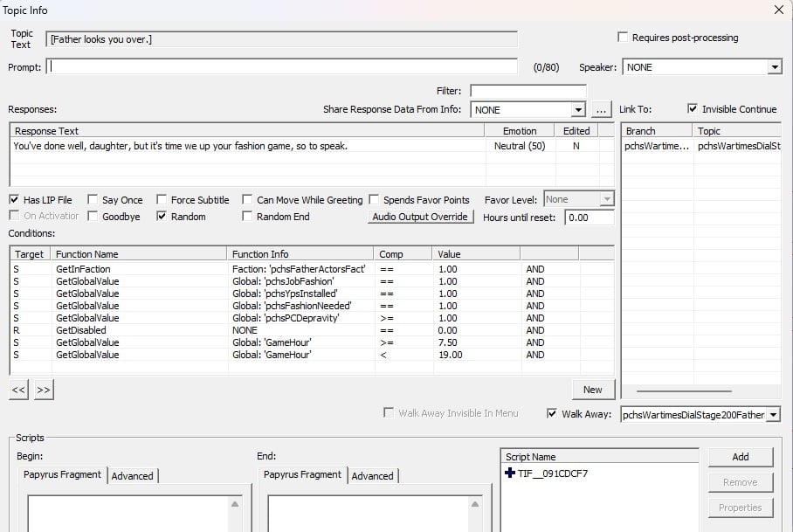Viewport: 793px width, 532px height.
Task: Uncheck Has LIP File
Action: (14, 200)
